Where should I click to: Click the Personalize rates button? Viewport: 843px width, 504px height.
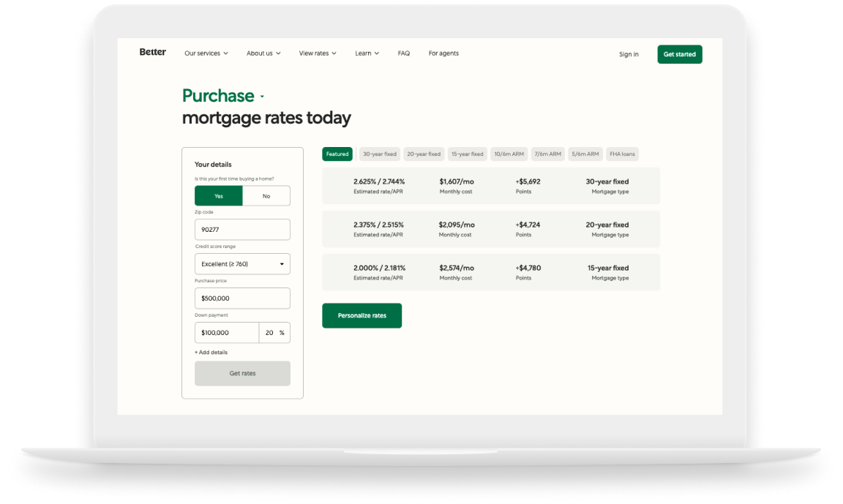(x=361, y=315)
